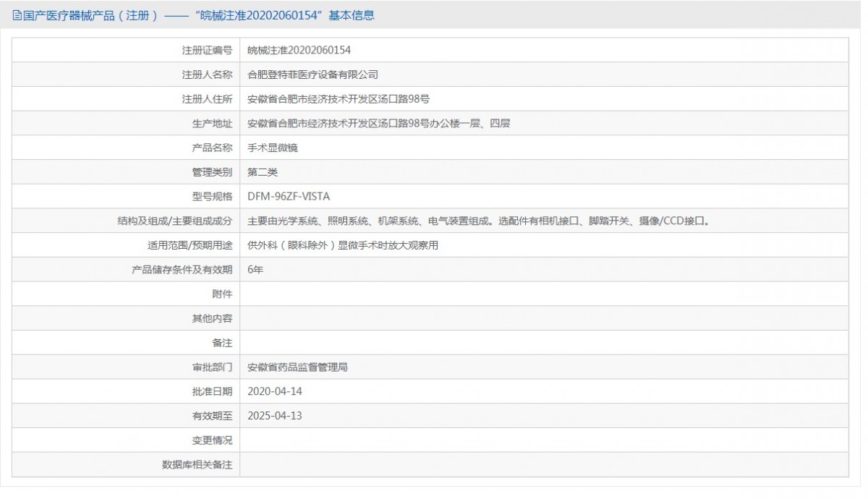Viewport: 868px width, 499px height.
Task: Click the label 备注
Action: [x=222, y=343]
